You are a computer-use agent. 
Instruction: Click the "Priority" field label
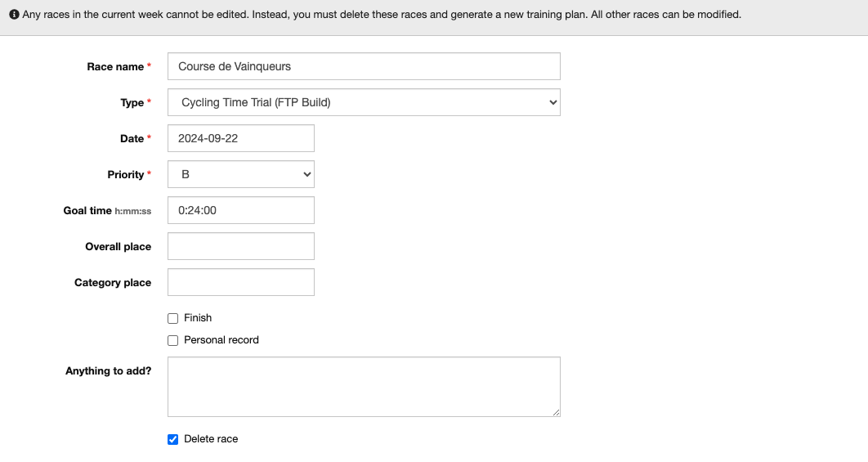(x=126, y=175)
